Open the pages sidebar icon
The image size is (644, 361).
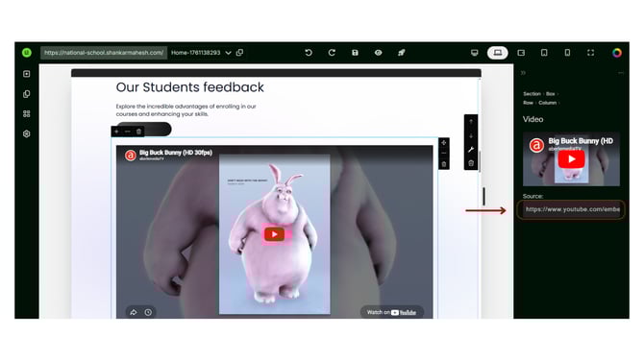pyautogui.click(x=27, y=94)
